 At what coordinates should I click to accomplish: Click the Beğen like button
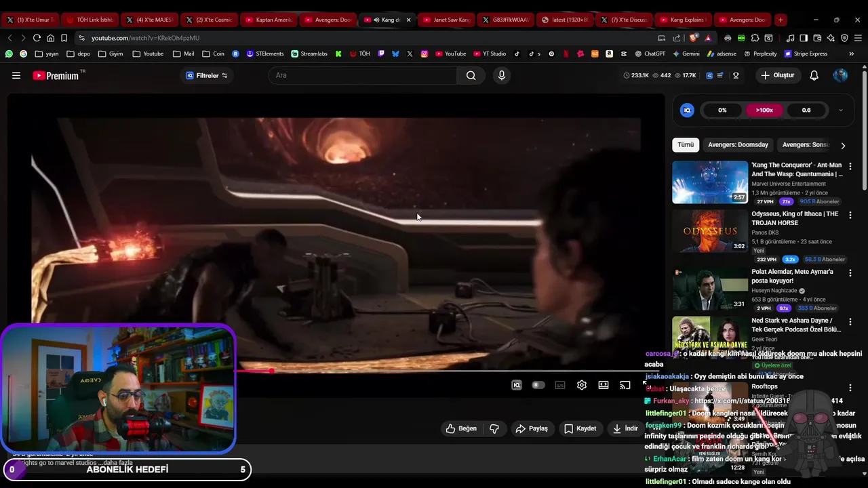(461, 428)
